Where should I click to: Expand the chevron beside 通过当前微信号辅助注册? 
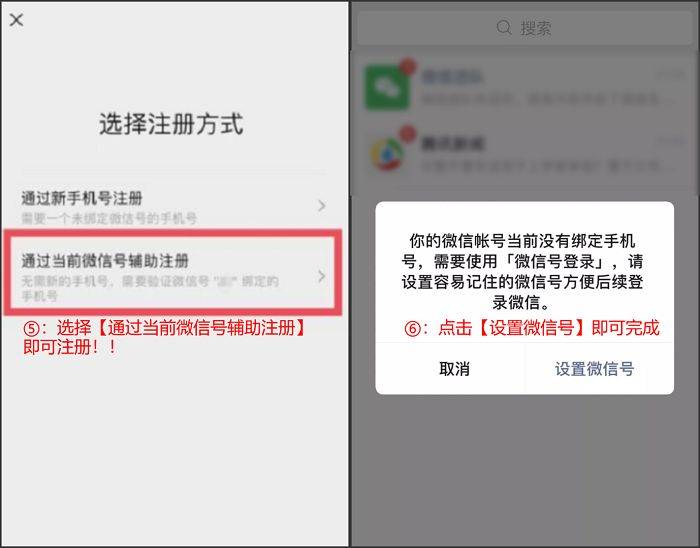pos(321,276)
